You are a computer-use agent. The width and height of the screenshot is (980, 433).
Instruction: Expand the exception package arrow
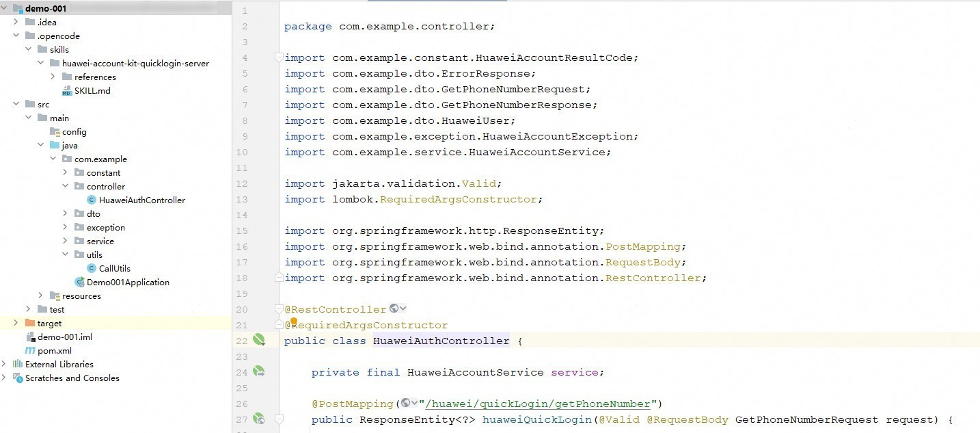[66, 227]
